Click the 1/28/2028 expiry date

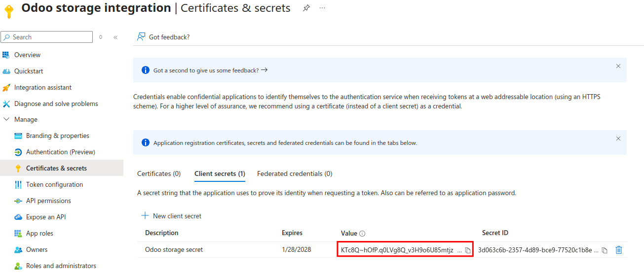297,249
